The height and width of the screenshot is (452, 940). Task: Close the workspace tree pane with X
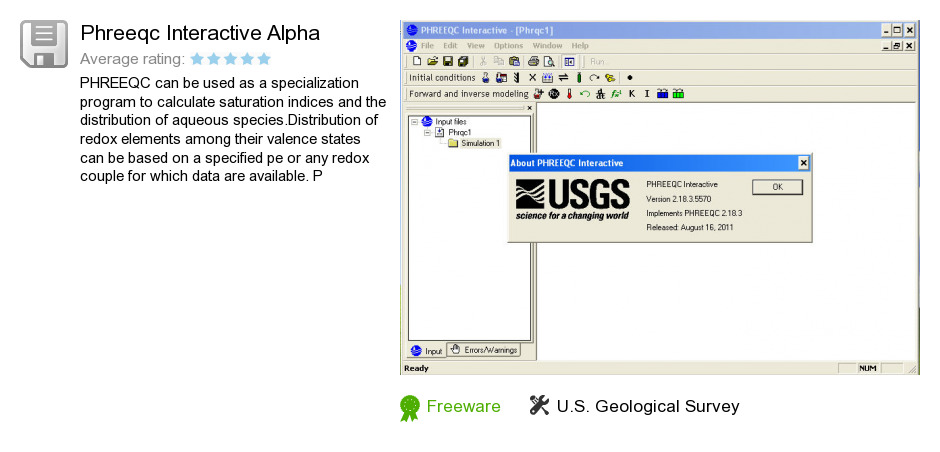529,108
